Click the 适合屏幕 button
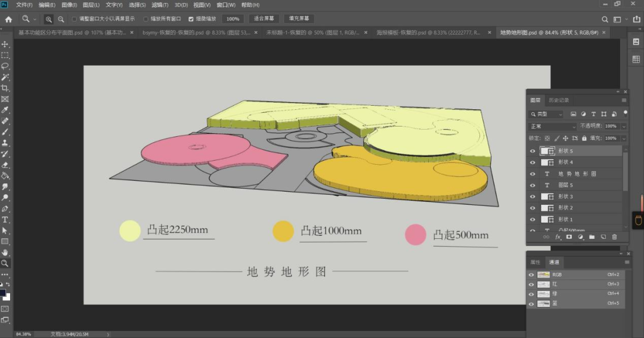 click(x=264, y=19)
